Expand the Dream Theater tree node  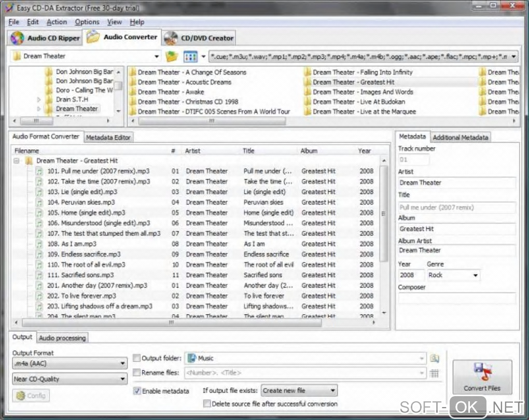click(38, 108)
